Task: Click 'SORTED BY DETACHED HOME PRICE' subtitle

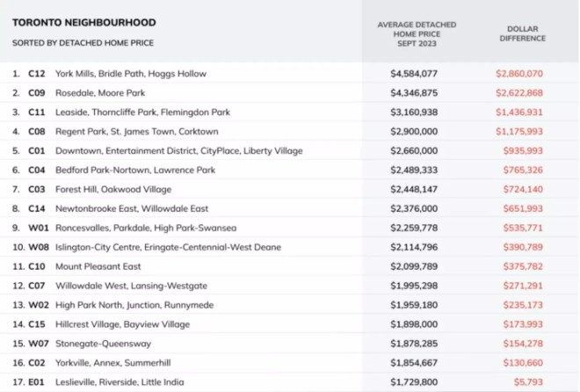Action: pos(83,43)
